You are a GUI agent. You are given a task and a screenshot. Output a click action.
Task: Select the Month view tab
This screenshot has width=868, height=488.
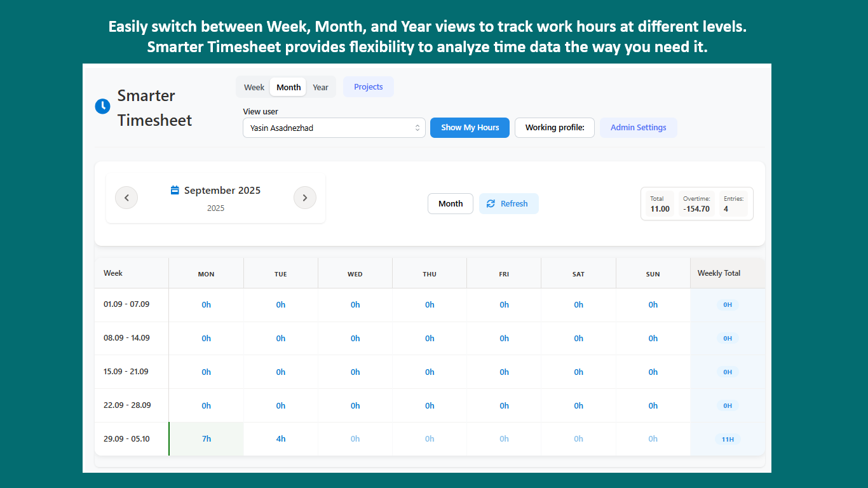(288, 87)
